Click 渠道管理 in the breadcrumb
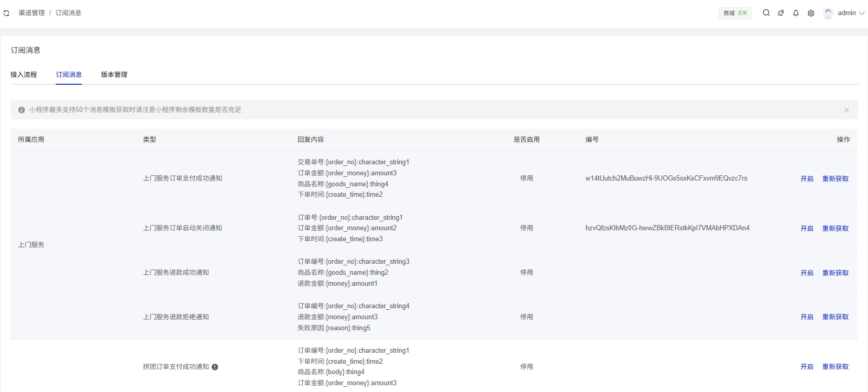The height and width of the screenshot is (392, 868). [31, 13]
